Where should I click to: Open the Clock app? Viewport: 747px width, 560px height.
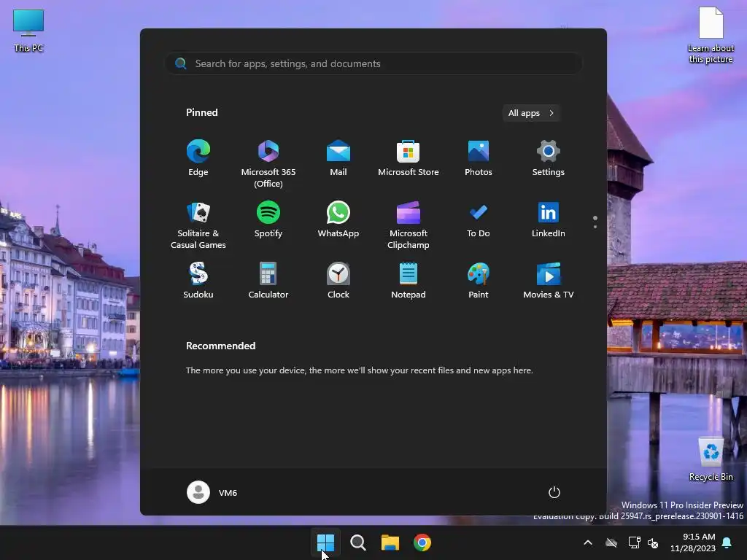pos(338,281)
